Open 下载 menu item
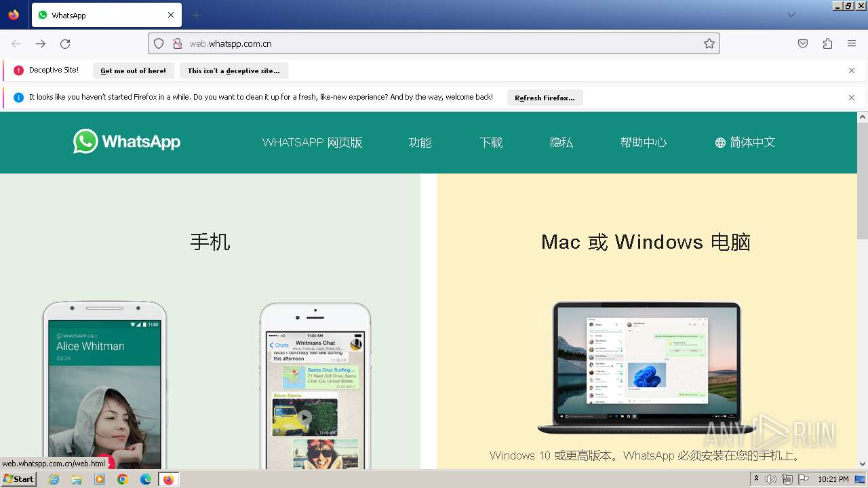868x488 pixels. pyautogui.click(x=491, y=142)
